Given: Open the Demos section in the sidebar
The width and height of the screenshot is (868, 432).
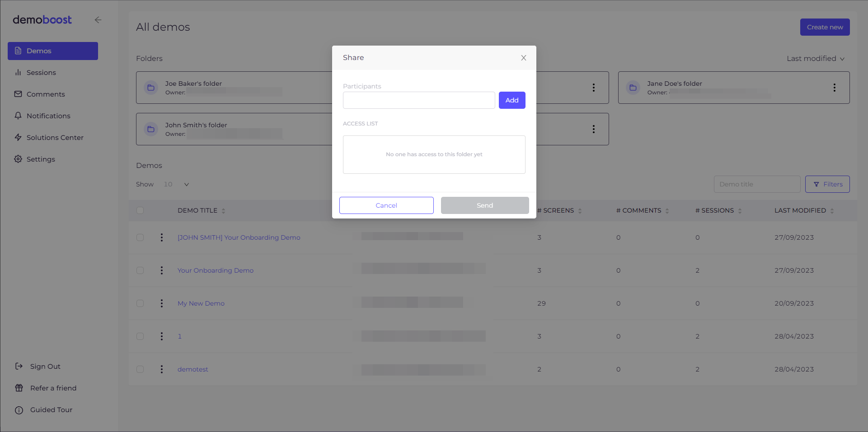Looking at the screenshot, I should 38,51.
